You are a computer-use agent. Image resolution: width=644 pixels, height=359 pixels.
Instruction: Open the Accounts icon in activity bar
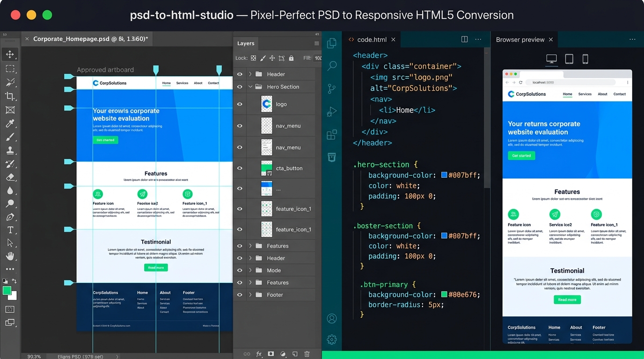332,319
